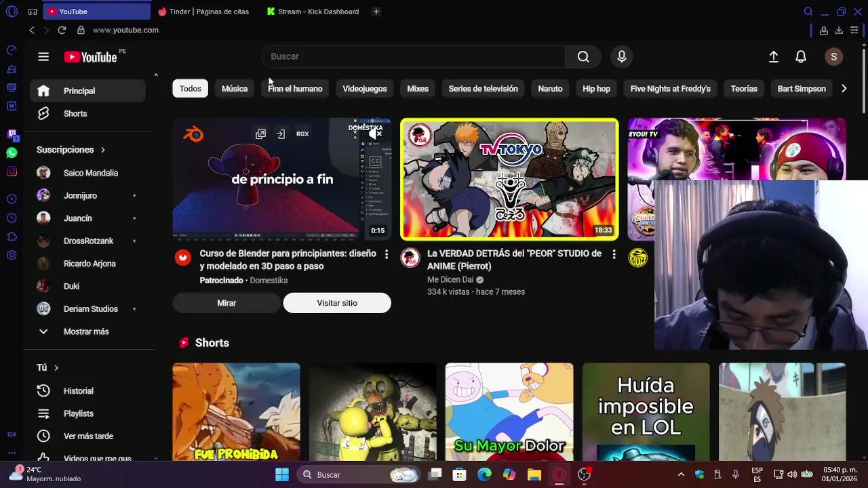Show hidden system tray icons

click(681, 474)
